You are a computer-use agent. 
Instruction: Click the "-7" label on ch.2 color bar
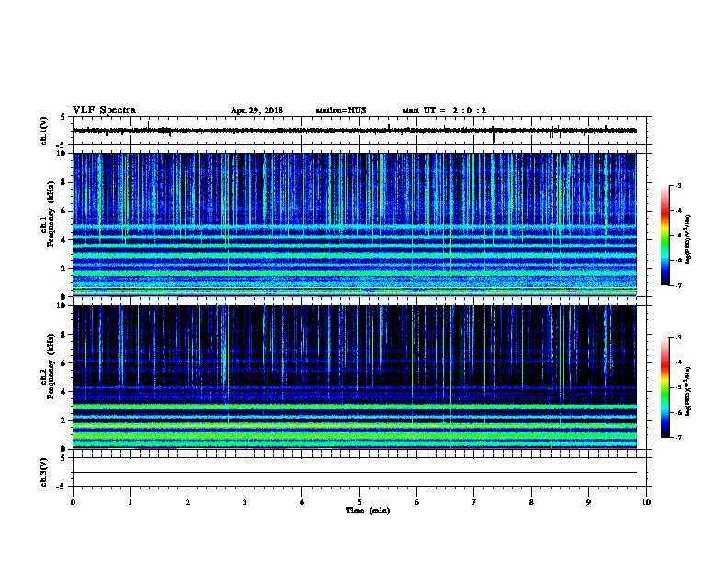point(677,438)
